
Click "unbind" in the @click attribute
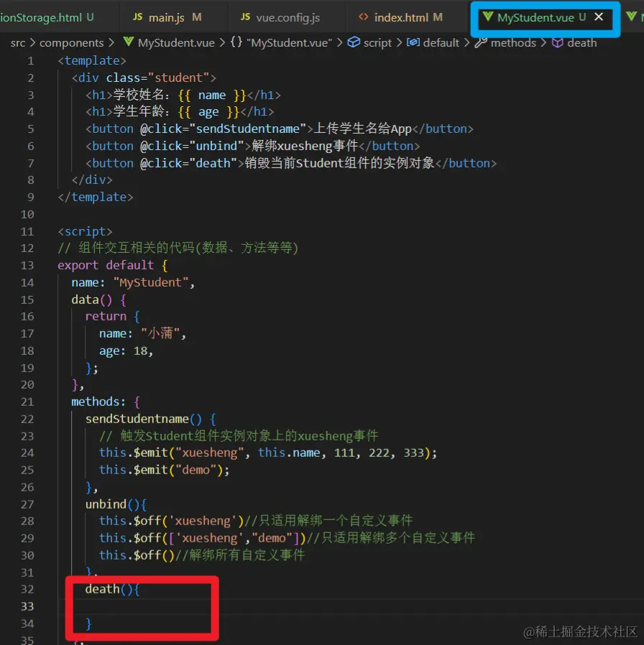tap(217, 146)
